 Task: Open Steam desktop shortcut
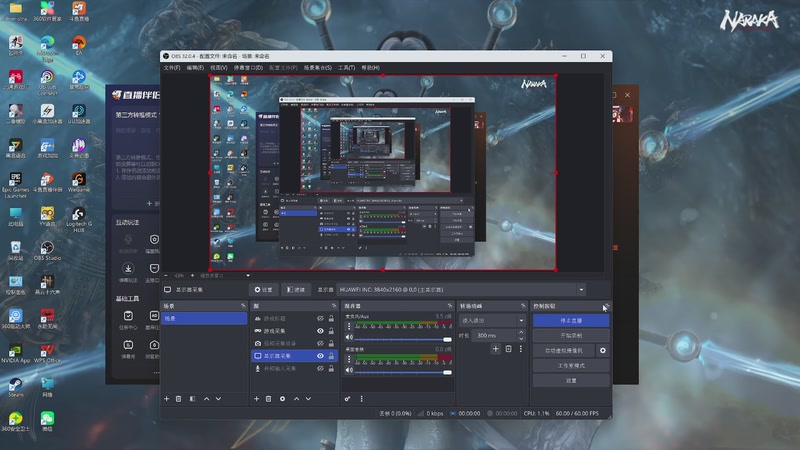point(15,387)
